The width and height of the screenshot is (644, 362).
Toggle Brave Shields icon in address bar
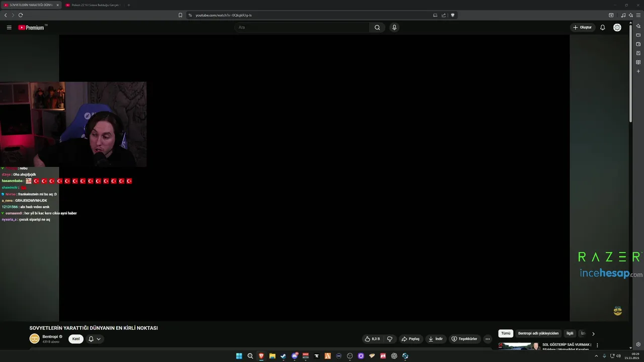click(452, 15)
